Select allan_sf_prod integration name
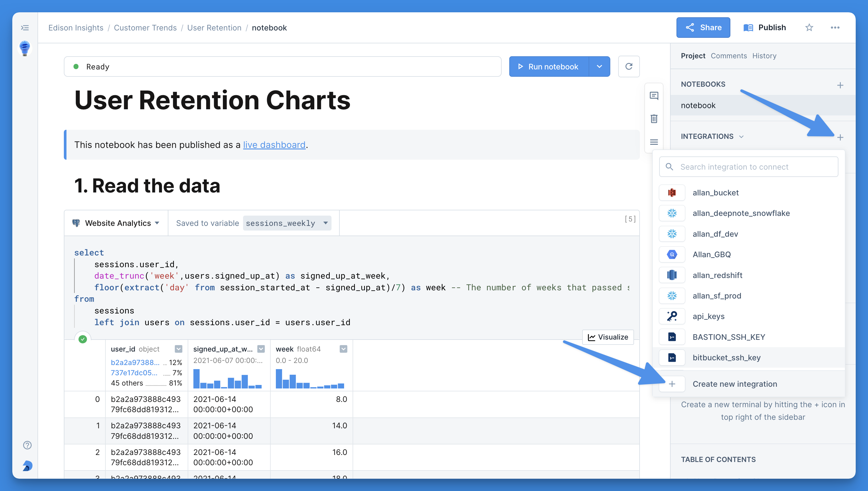 point(717,296)
